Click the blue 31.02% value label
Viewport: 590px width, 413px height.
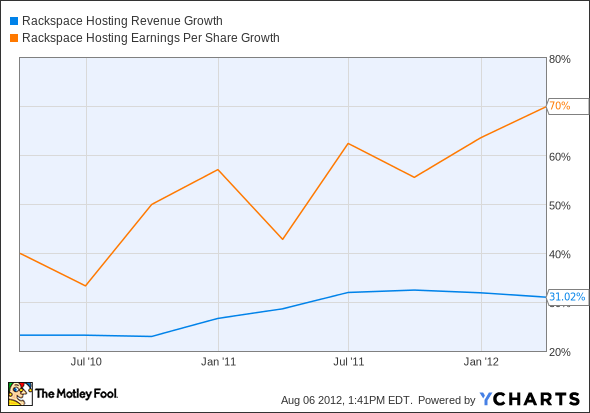[567, 297]
